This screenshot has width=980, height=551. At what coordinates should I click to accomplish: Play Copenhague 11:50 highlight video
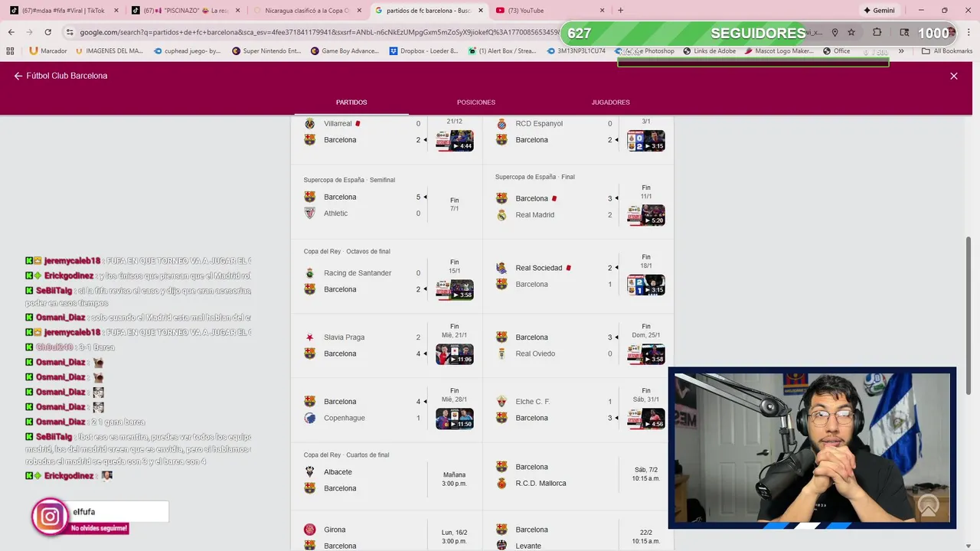(455, 419)
